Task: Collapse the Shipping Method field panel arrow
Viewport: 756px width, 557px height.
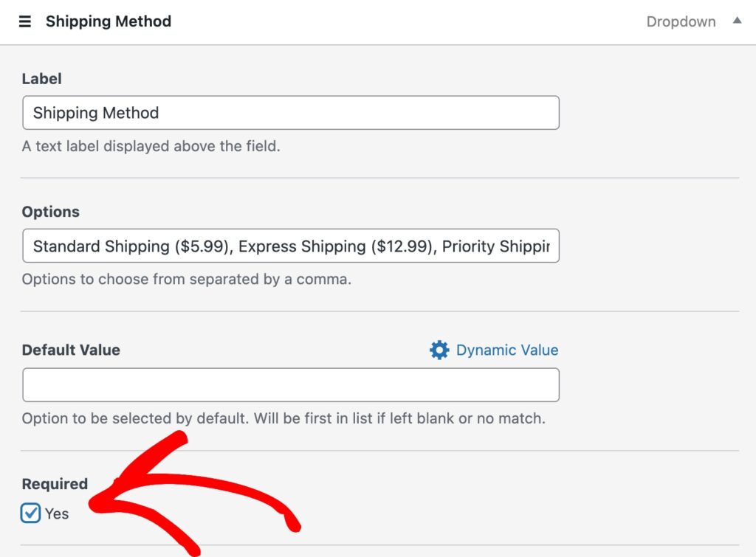Action: click(x=737, y=21)
